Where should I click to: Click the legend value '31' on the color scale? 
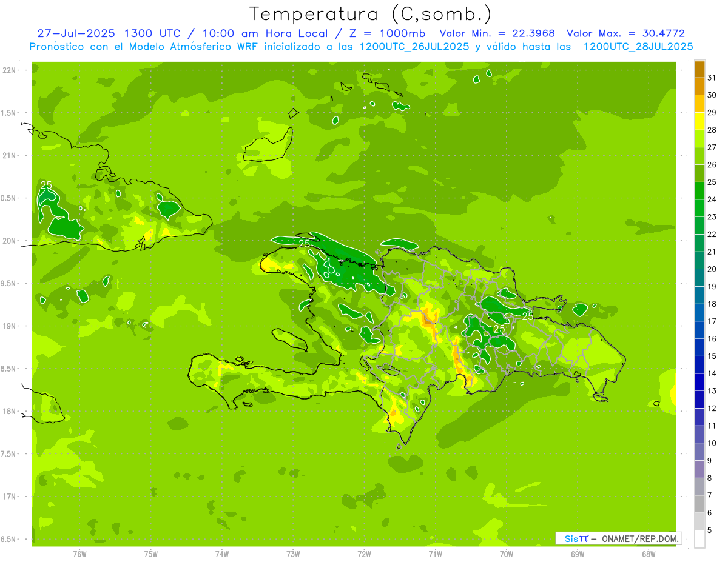click(x=712, y=78)
